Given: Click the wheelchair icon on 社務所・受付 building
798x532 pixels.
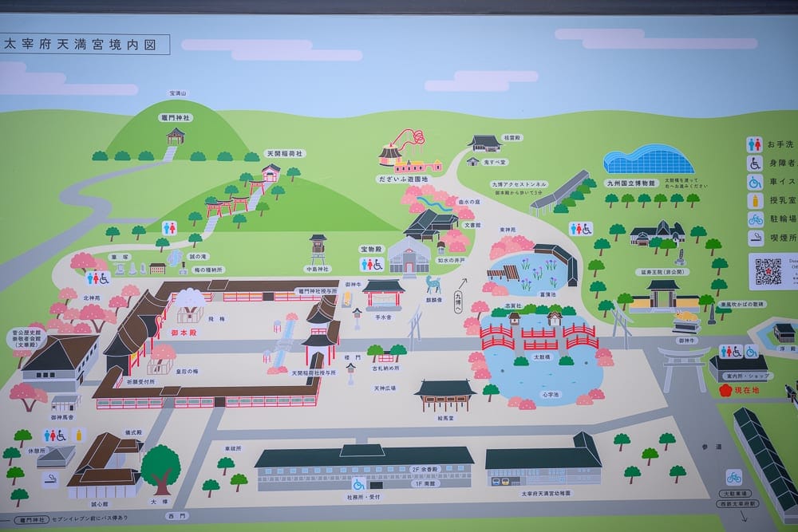Looking at the screenshot, I should pyautogui.click(x=358, y=484).
